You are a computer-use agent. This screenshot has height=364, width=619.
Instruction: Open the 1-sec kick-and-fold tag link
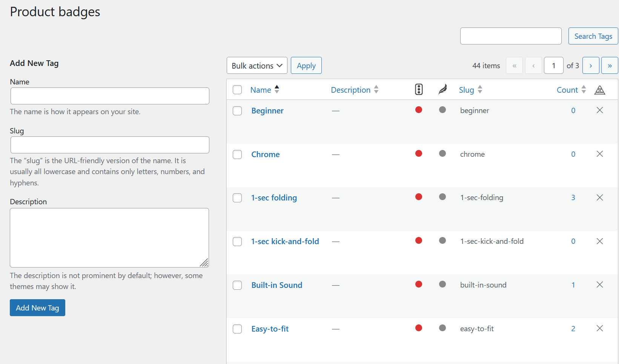click(285, 242)
